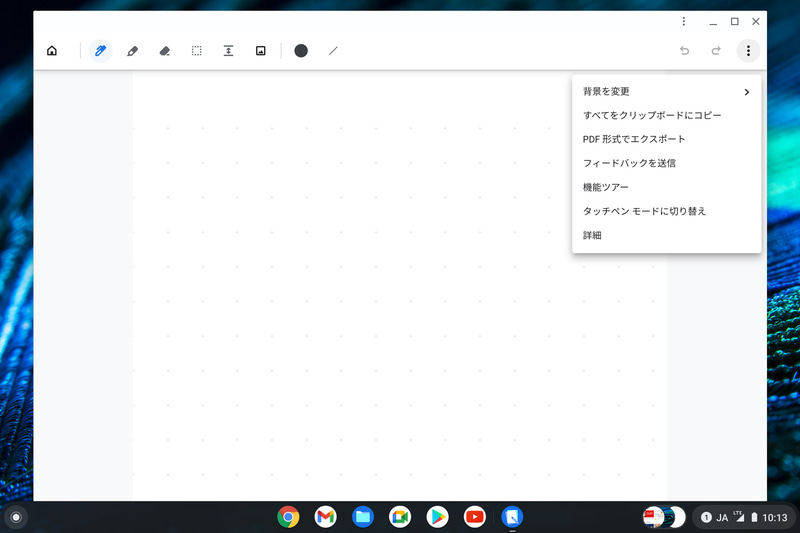The width and height of the screenshot is (800, 533).
Task: Open the title bar three-dot menu
Action: 684,21
